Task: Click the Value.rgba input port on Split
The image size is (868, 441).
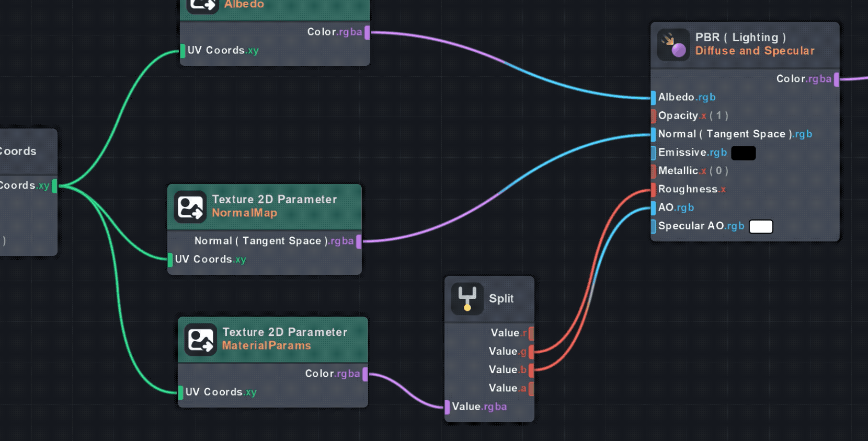Action: tap(448, 408)
